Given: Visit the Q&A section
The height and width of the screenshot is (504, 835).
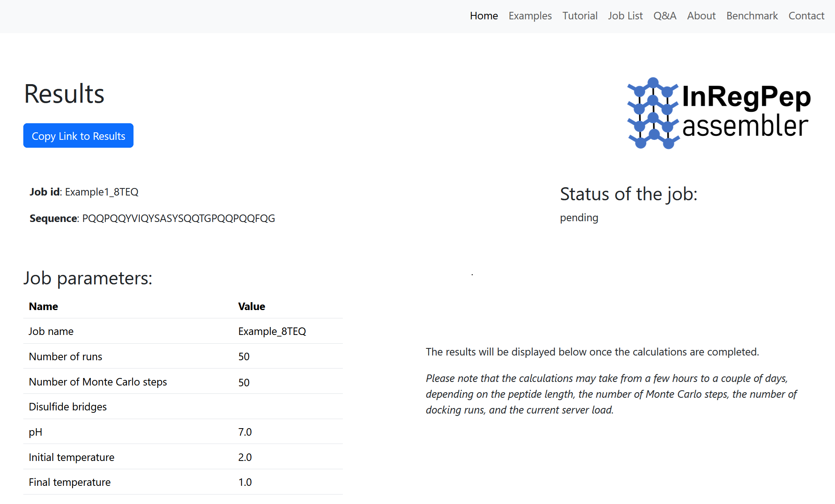Looking at the screenshot, I should (x=665, y=16).
